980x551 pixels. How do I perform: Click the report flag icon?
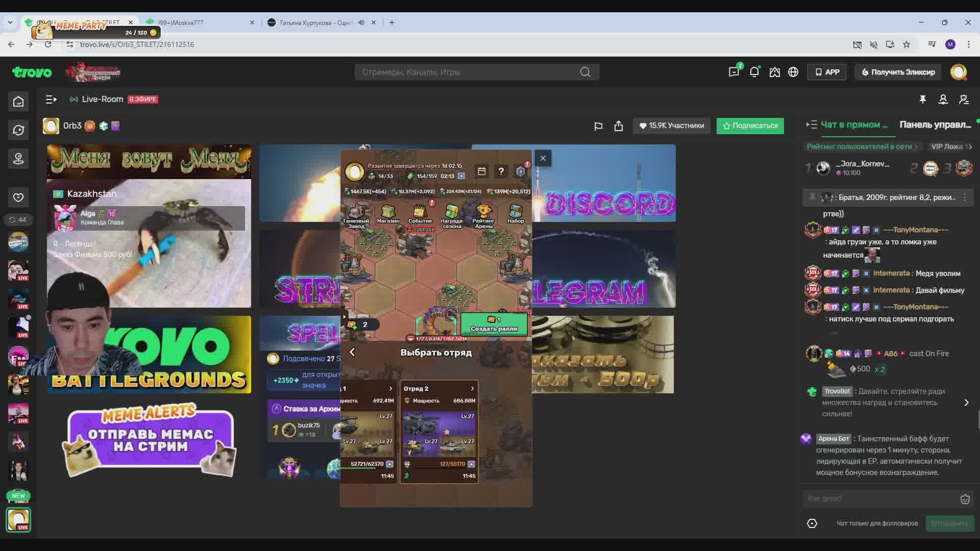[x=598, y=126]
